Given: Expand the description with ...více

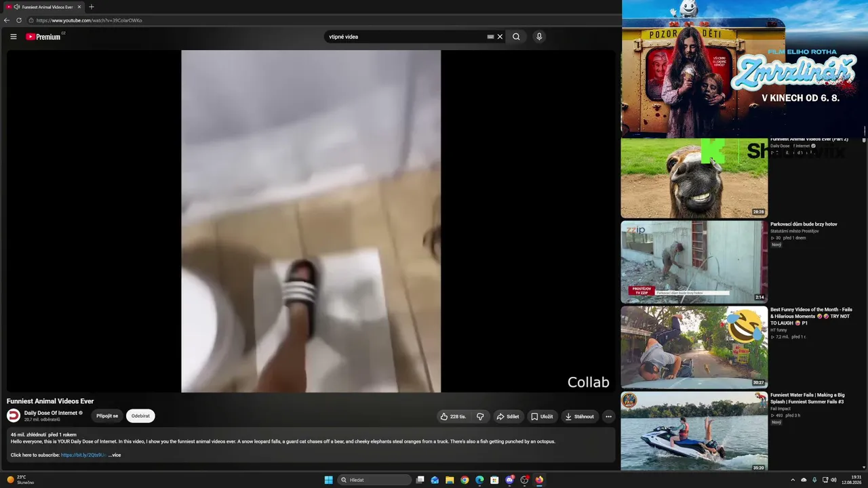Looking at the screenshot, I should pyautogui.click(x=115, y=455).
